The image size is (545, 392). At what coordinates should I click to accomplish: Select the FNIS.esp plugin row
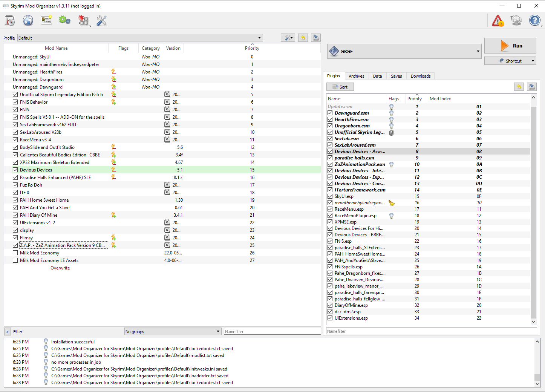[428, 241]
